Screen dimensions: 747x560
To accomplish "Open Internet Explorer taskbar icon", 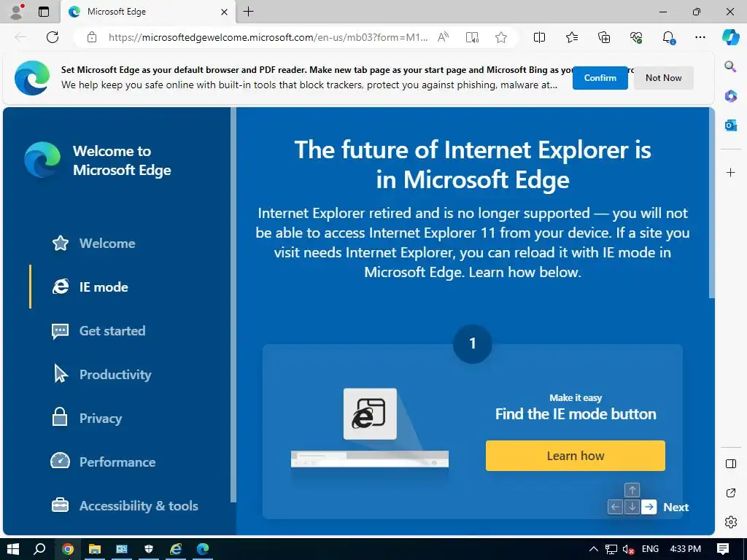I will pyautogui.click(x=176, y=549).
